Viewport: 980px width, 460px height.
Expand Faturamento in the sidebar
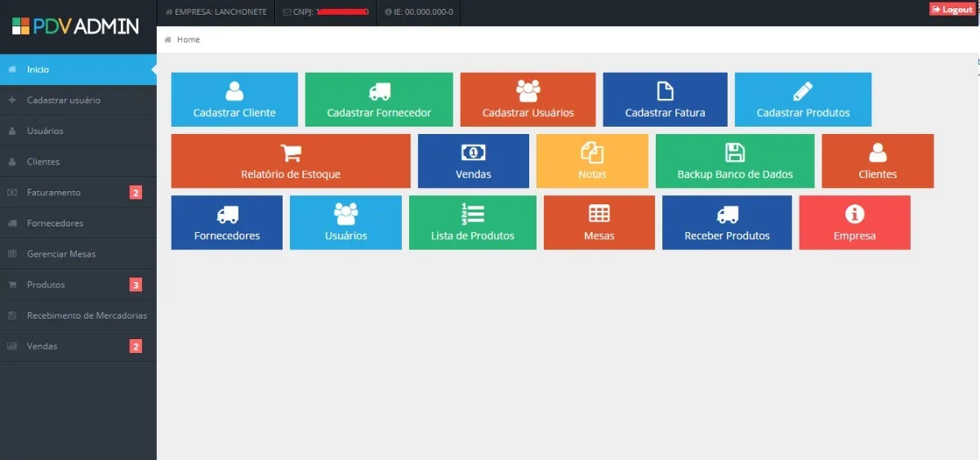[78, 193]
